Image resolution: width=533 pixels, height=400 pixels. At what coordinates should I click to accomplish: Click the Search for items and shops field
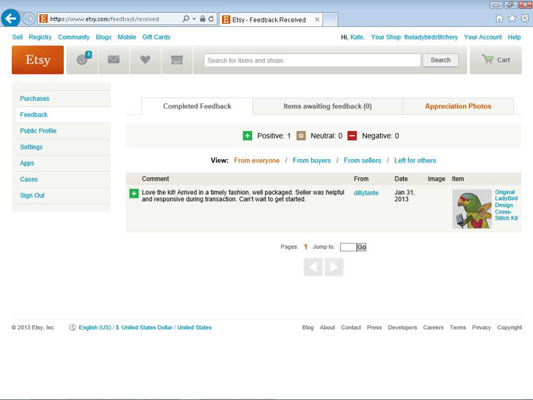(312, 60)
